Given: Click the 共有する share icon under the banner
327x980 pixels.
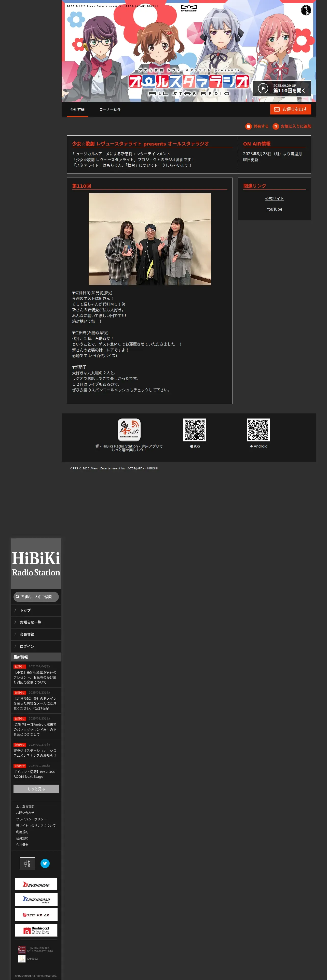Looking at the screenshot, I should pyautogui.click(x=248, y=126).
